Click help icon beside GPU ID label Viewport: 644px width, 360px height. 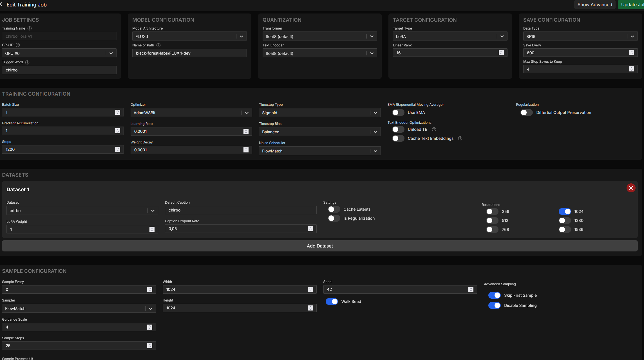coord(18,45)
